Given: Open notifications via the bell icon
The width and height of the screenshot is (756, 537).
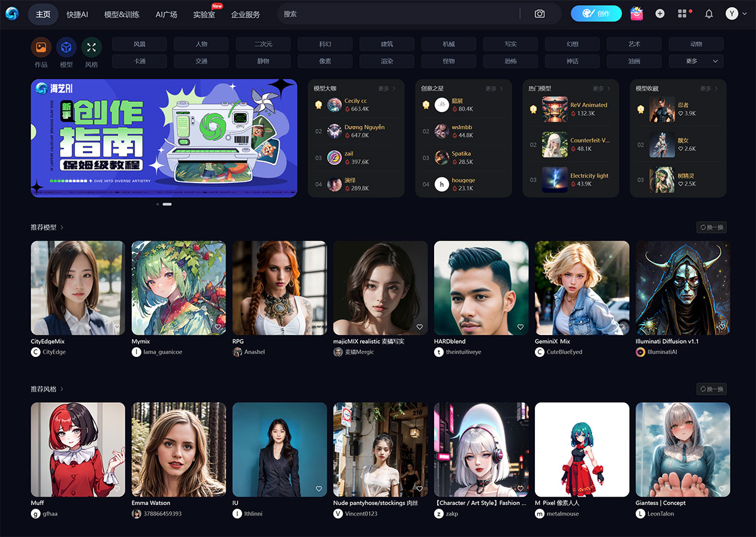Looking at the screenshot, I should coord(708,13).
